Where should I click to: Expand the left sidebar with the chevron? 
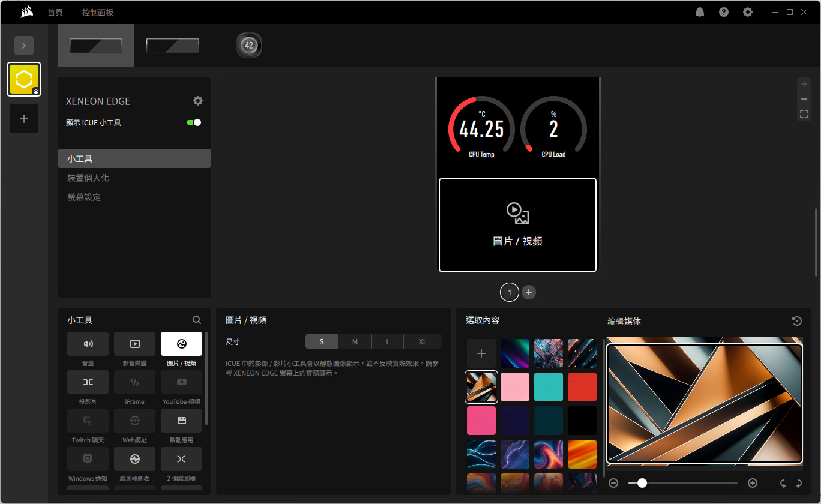pyautogui.click(x=24, y=46)
